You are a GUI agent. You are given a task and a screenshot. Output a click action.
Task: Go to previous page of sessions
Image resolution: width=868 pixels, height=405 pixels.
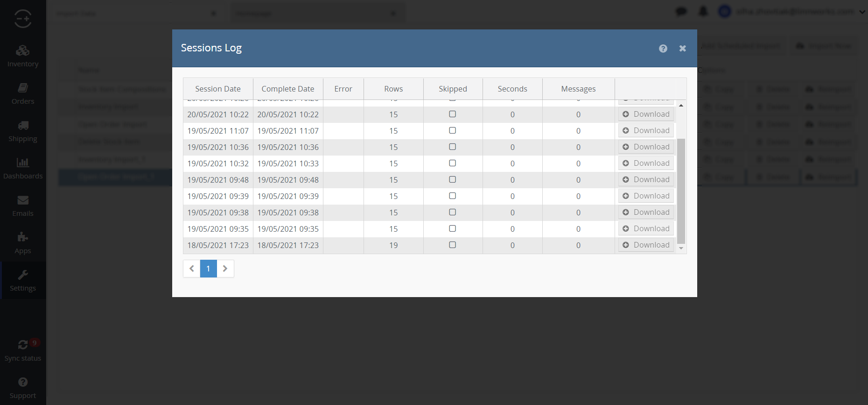(x=191, y=269)
